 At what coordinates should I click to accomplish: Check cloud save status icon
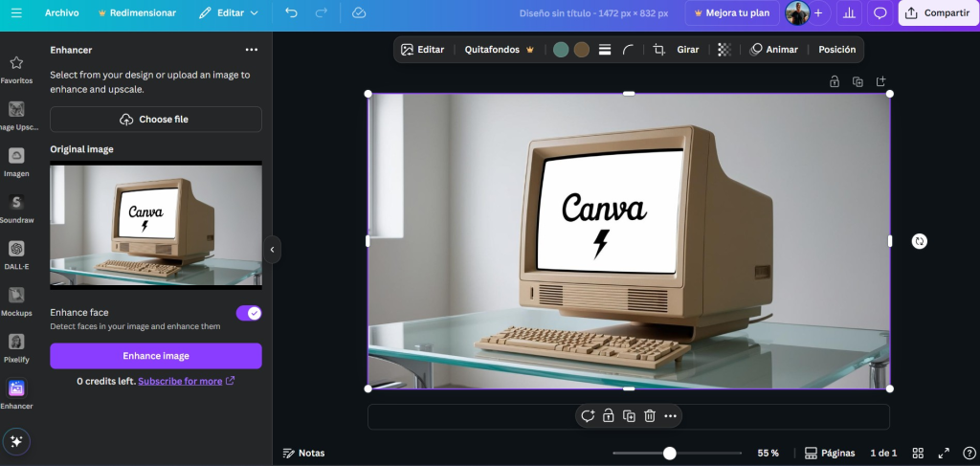(x=359, y=13)
